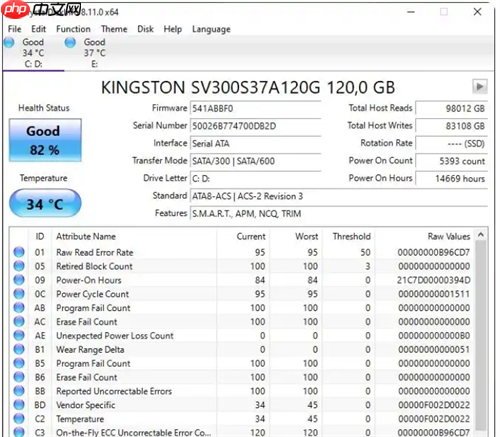Click the Drive Letter field
The image size is (500, 437).
tap(255, 179)
